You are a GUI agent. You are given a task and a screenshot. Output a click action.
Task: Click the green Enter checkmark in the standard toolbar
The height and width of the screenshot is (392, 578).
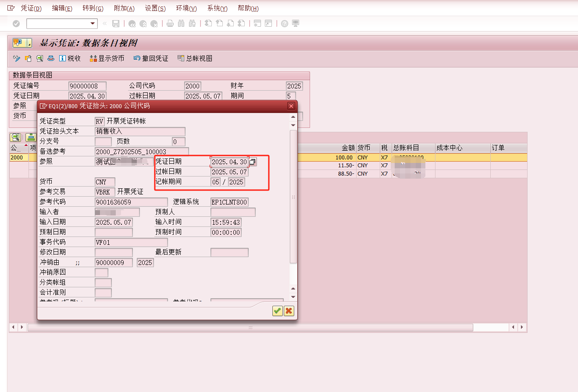pyautogui.click(x=16, y=24)
